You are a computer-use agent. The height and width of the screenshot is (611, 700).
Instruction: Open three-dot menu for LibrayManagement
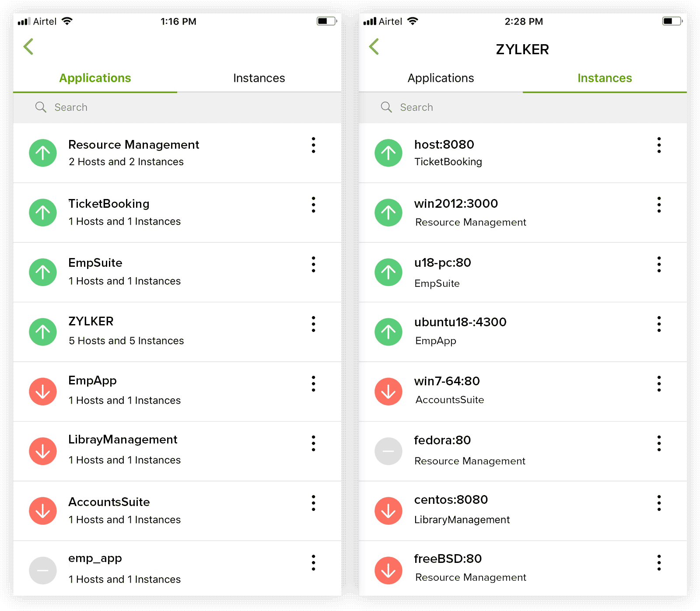pyautogui.click(x=313, y=443)
